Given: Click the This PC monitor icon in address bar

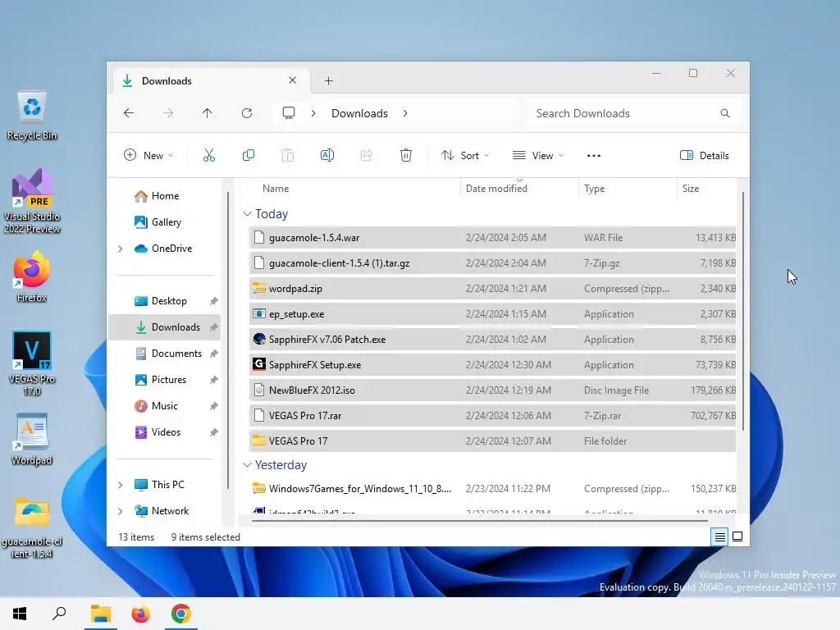Looking at the screenshot, I should pyautogui.click(x=289, y=113).
